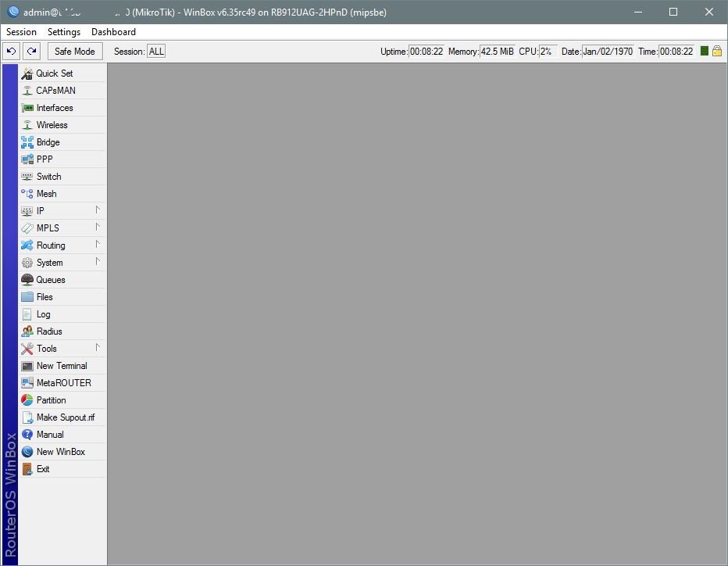Image resolution: width=728 pixels, height=566 pixels.
Task: Click the WinBox title bar globe icon
Action: 13,12
